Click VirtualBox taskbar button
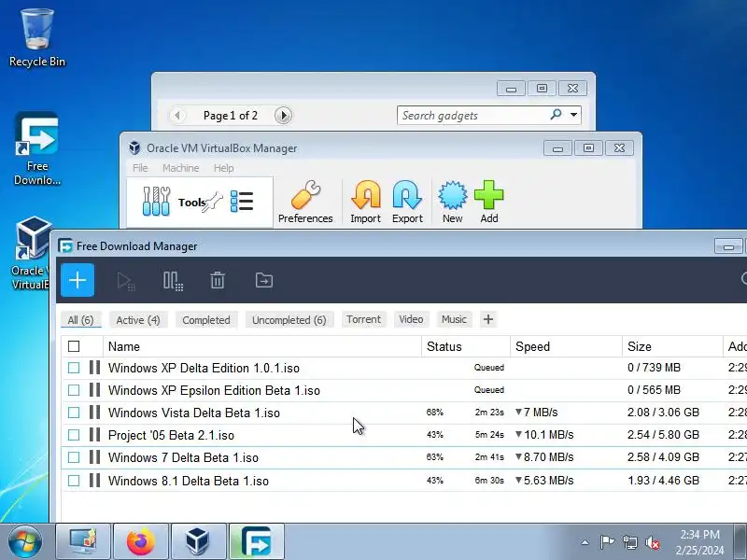The image size is (747, 560). click(x=198, y=541)
